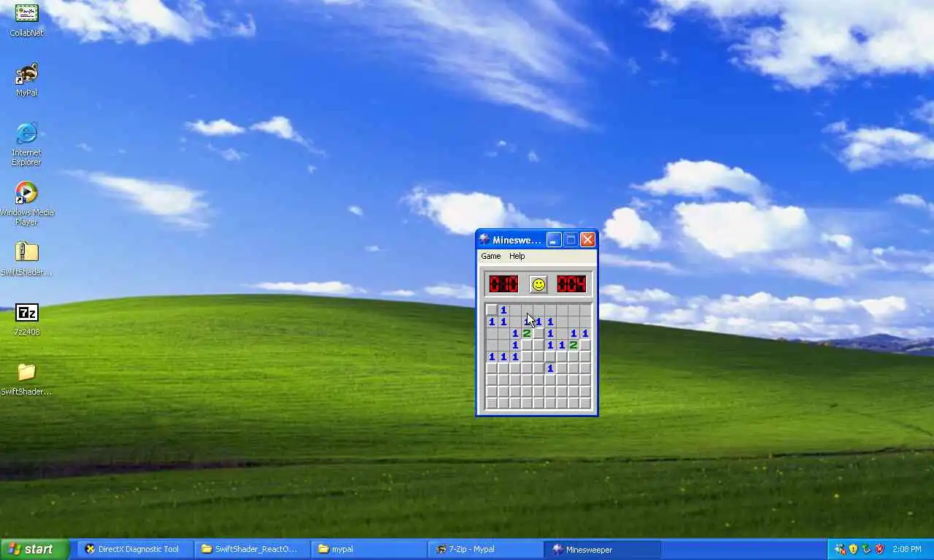Minimize the Minesweeper window
Image resolution: width=934 pixels, height=560 pixels.
[554, 239]
